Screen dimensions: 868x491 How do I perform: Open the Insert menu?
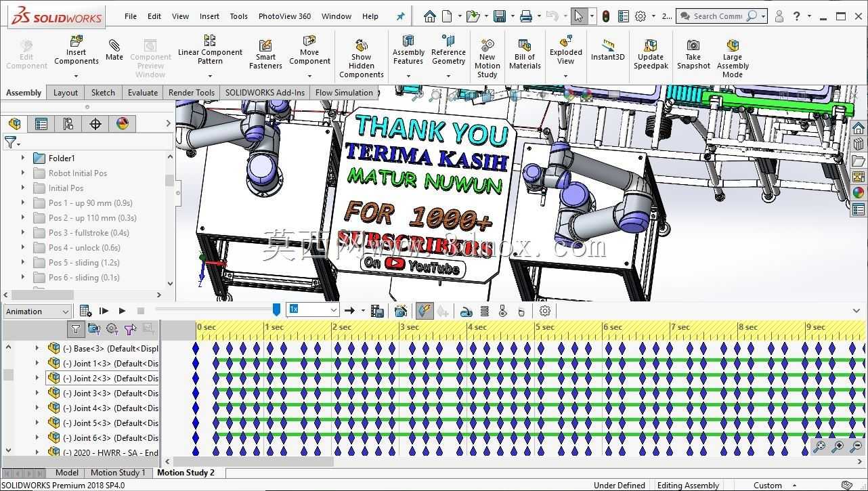[x=209, y=16]
